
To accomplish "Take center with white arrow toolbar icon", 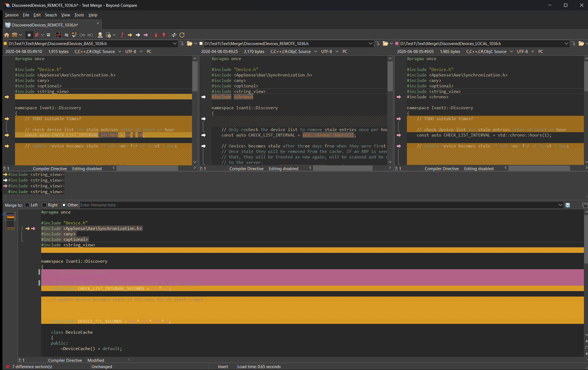I will coord(138,35).
